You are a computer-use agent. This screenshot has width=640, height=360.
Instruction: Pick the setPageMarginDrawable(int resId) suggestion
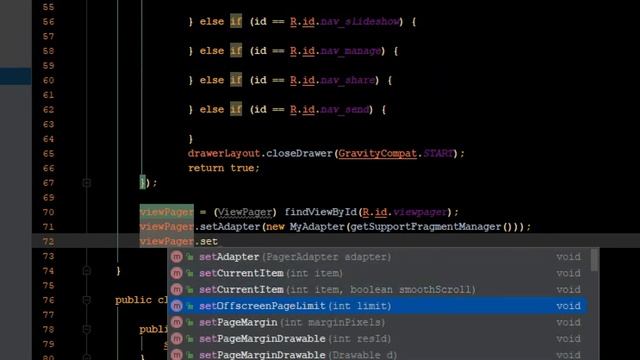tap(378, 338)
